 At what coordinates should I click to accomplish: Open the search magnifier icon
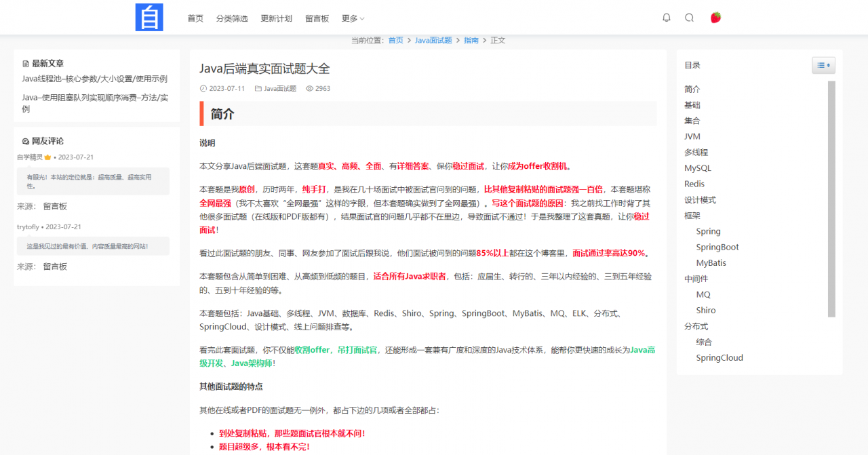click(689, 18)
